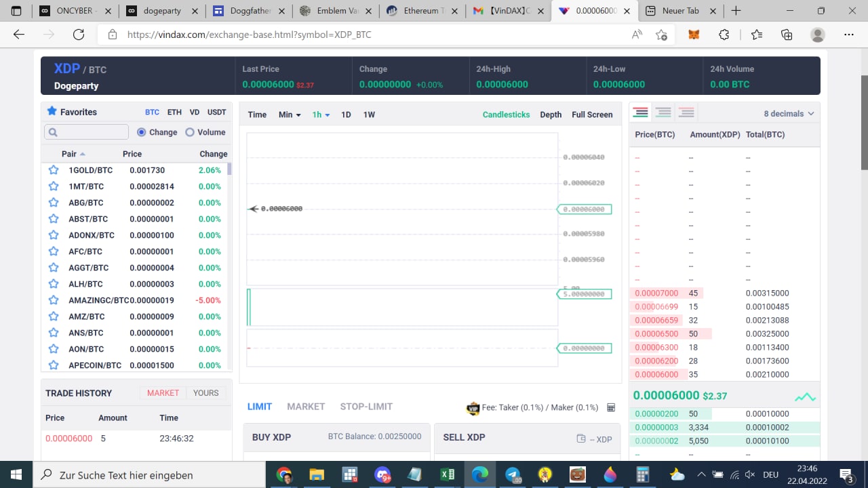This screenshot has width=868, height=488.
Task: Switch to the STOP-LIMIT order tab
Action: (366, 407)
